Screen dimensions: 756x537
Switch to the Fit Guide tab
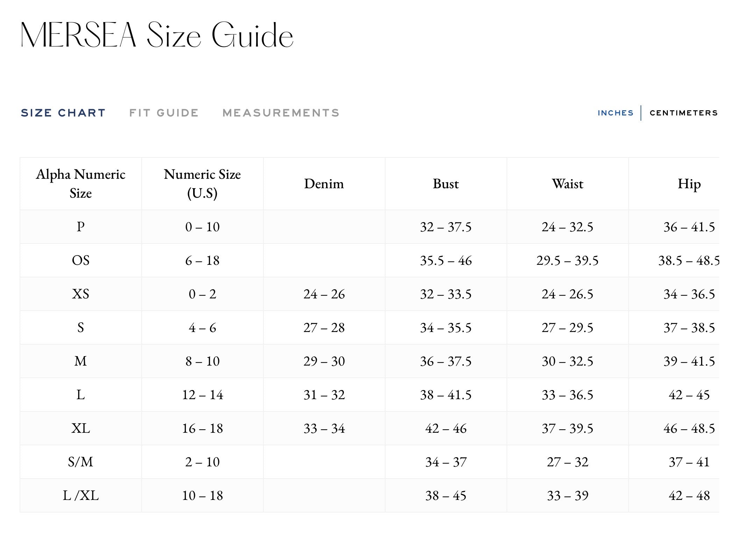click(x=164, y=113)
